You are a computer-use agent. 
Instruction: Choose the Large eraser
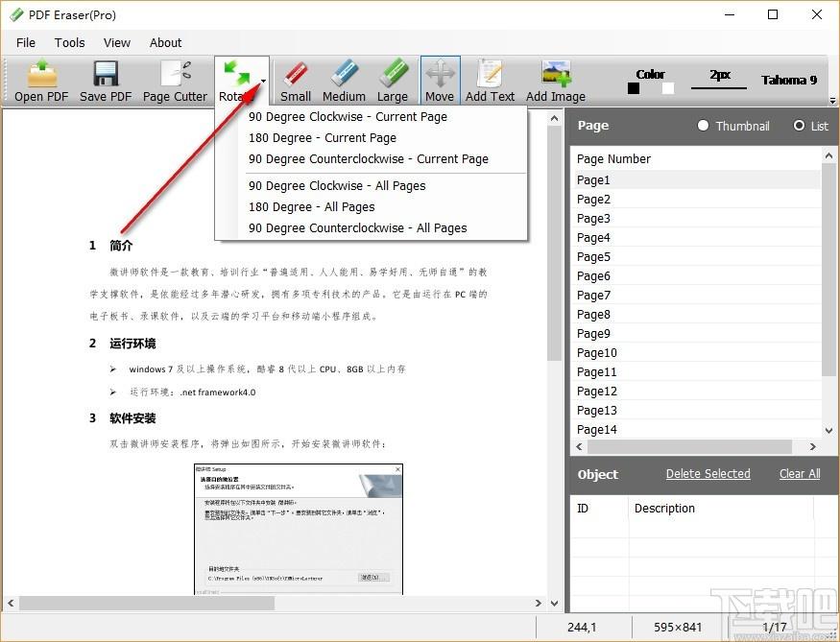tap(392, 82)
